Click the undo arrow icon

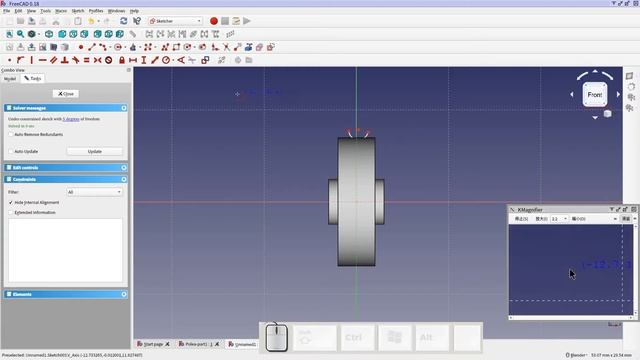tap(91, 21)
